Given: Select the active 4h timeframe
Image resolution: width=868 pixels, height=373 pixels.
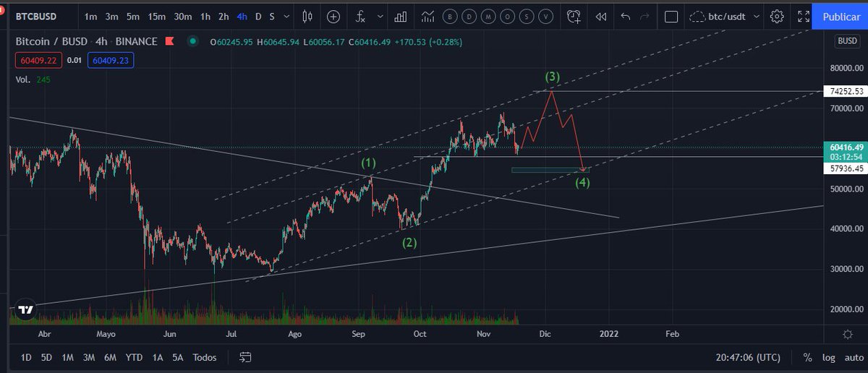Looking at the screenshot, I should [x=242, y=16].
